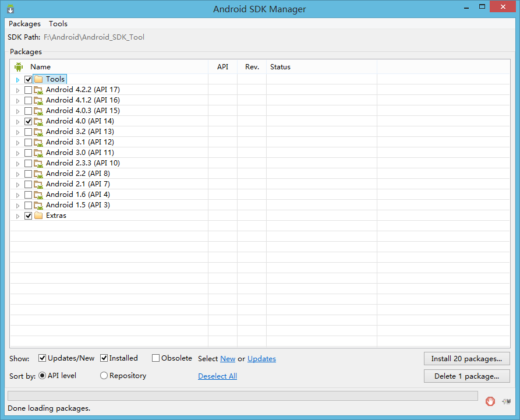Click the red stop hand icon
The width and height of the screenshot is (520, 420).
(x=490, y=401)
